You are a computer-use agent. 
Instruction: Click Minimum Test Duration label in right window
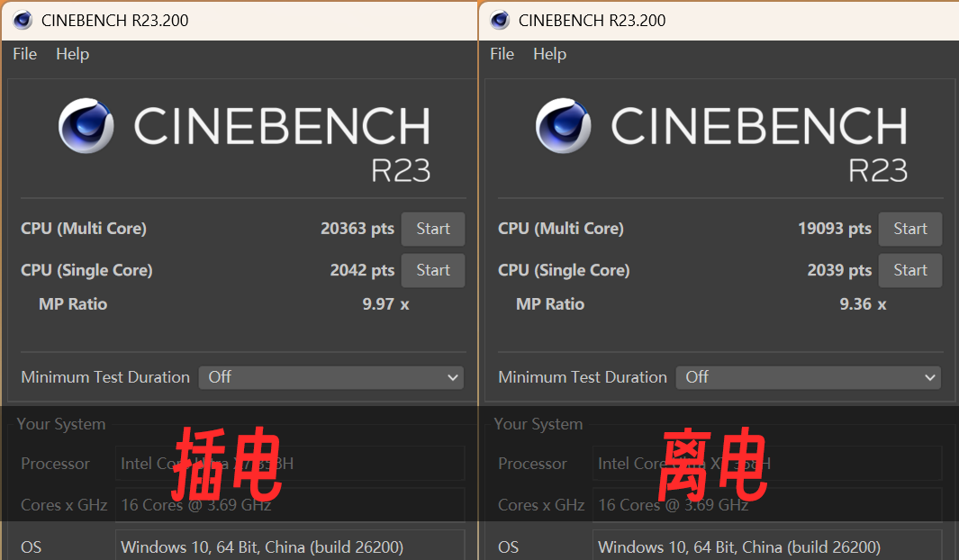click(583, 377)
